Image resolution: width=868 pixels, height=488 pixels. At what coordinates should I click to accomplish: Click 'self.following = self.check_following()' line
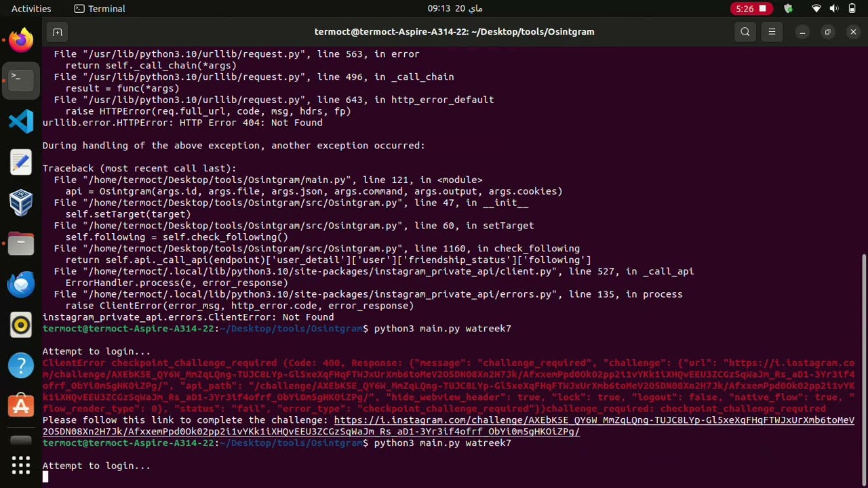(x=176, y=237)
